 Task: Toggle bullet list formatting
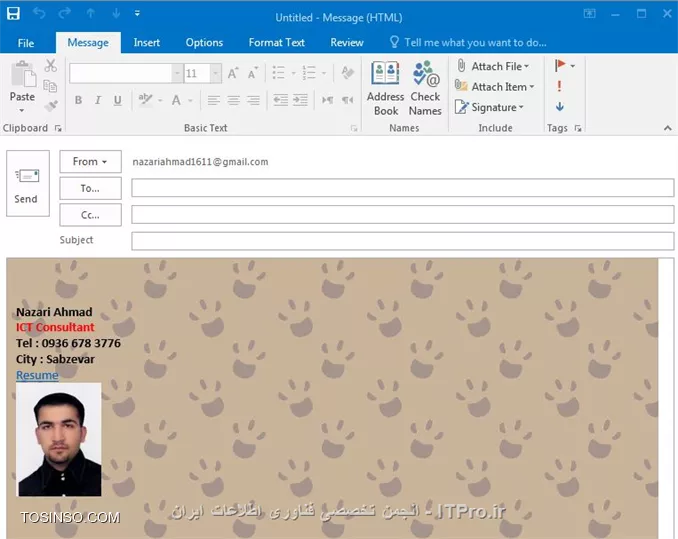279,73
